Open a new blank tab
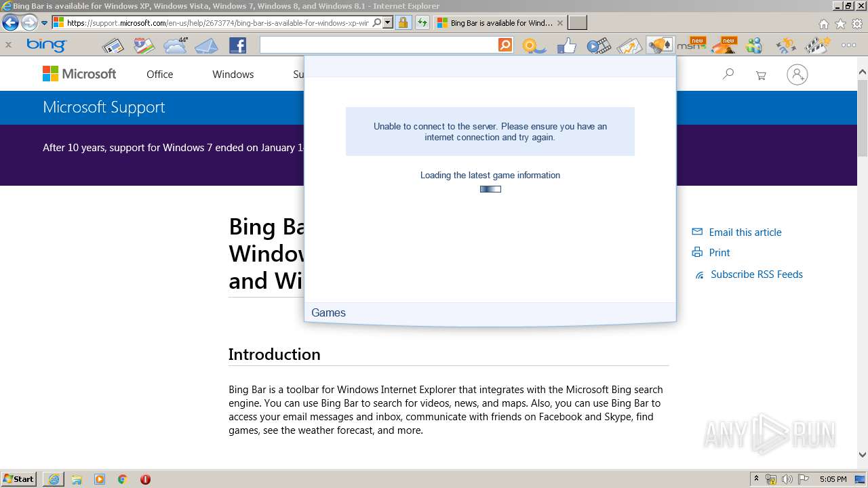The height and width of the screenshot is (488, 868). [577, 23]
